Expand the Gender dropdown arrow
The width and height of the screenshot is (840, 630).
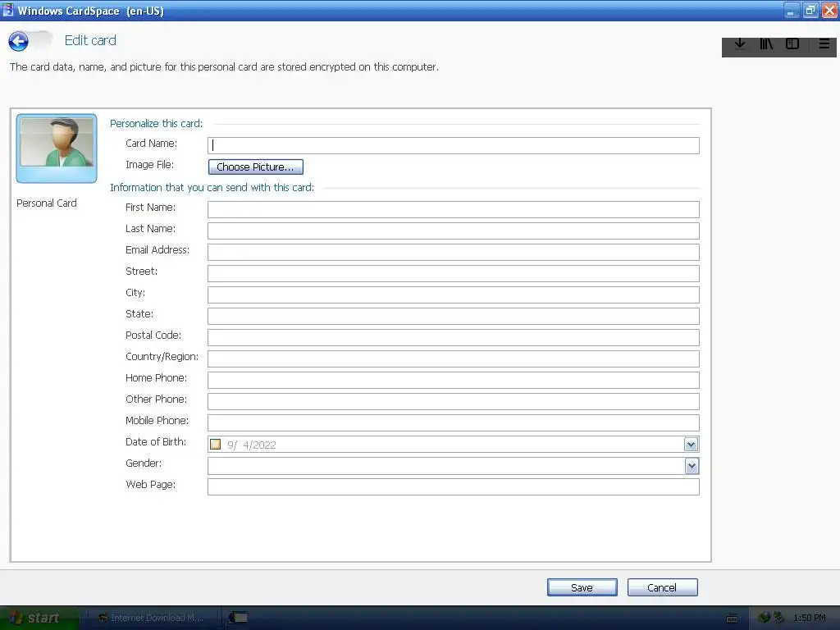point(692,466)
